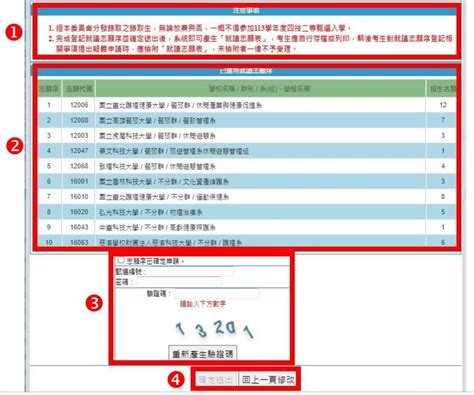
Task: Click the captcha image showing 13201
Action: tap(214, 329)
